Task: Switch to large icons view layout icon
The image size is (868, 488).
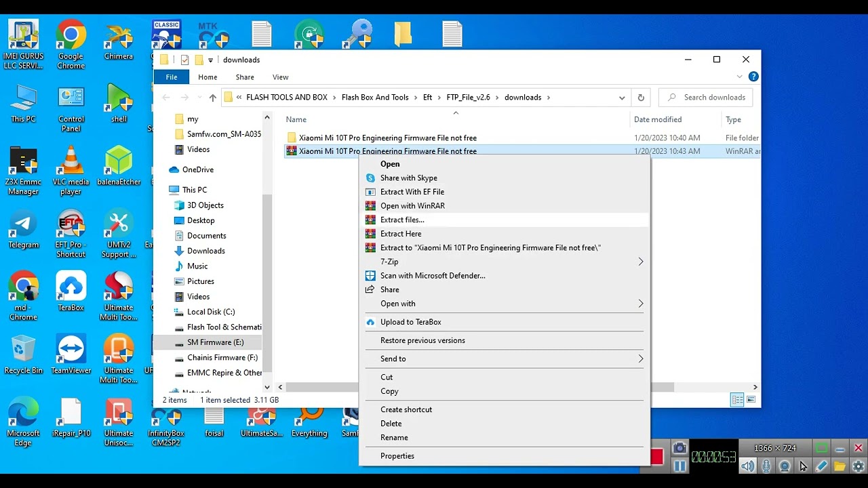Action: coord(751,400)
